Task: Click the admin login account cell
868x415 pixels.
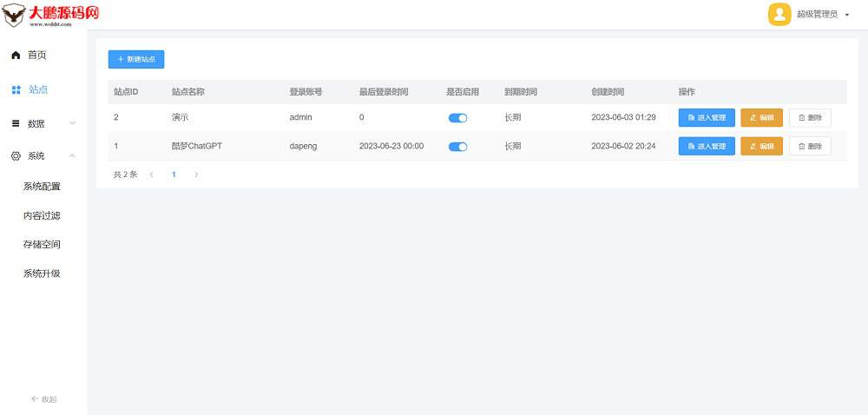Action: point(301,117)
